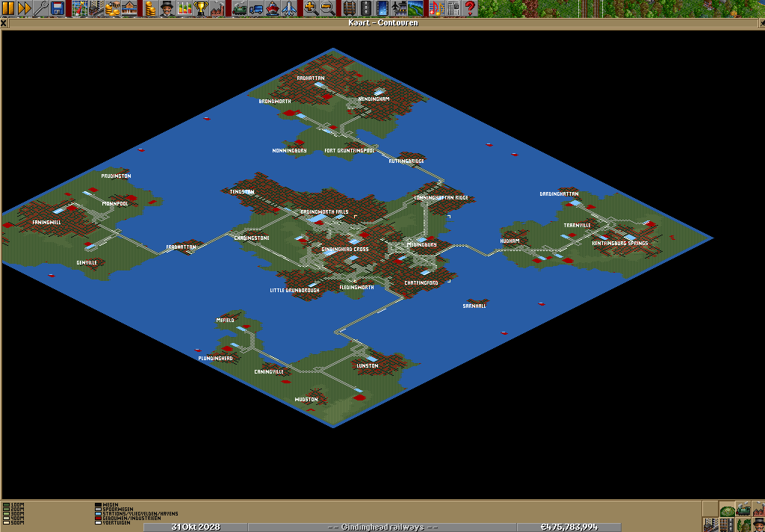Open game options via the wrench icon

pos(41,8)
